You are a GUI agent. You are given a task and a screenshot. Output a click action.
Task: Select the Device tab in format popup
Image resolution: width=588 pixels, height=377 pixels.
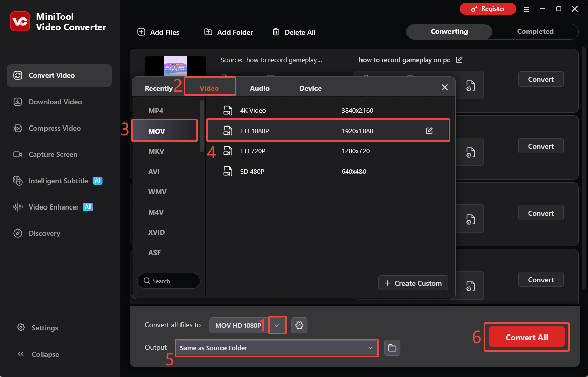(x=310, y=88)
